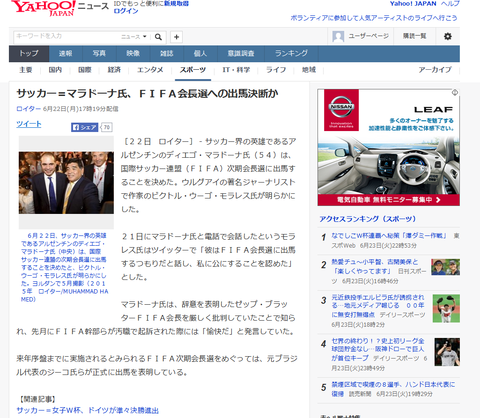Open the スポーツ category
Screen dimensions: 480x418
pos(193,70)
